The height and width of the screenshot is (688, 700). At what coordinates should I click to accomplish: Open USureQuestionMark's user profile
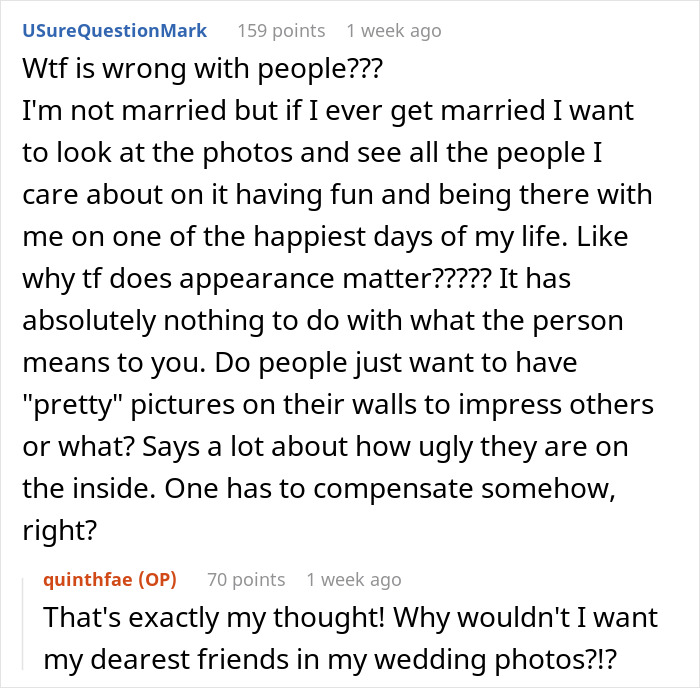click(x=113, y=31)
